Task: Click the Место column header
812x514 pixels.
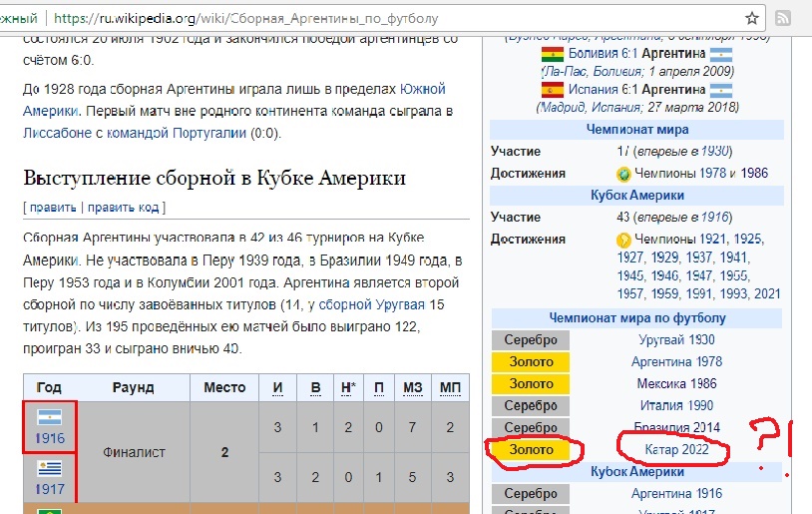Action: pyautogui.click(x=224, y=387)
